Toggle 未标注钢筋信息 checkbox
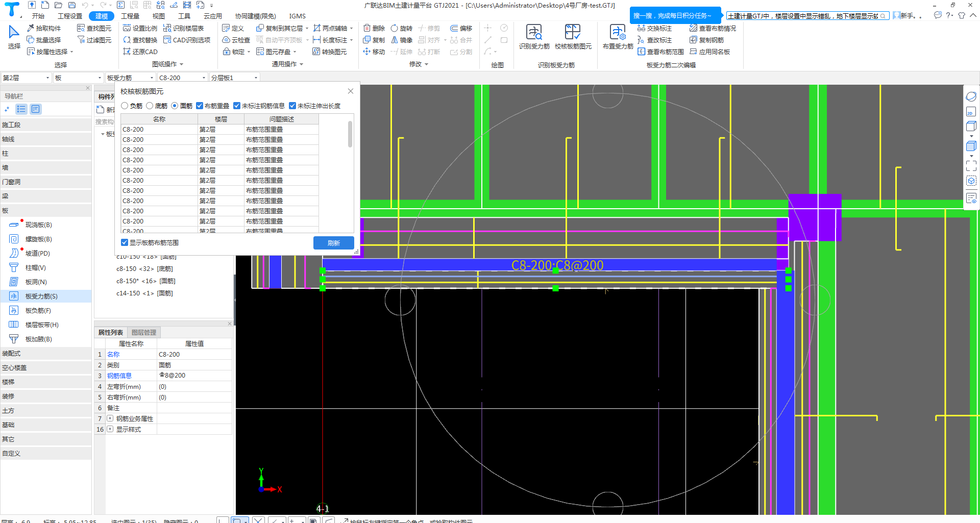The width and height of the screenshot is (980, 523). click(237, 106)
